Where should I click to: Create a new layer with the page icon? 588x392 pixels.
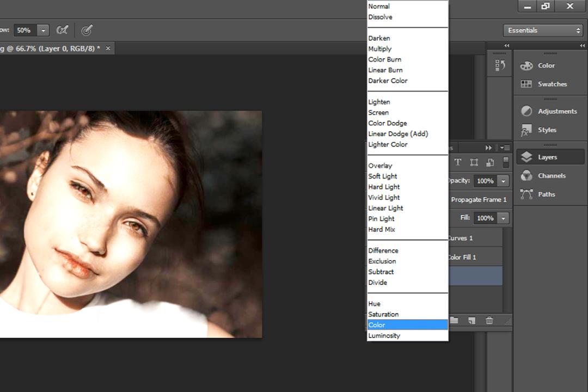point(471,320)
